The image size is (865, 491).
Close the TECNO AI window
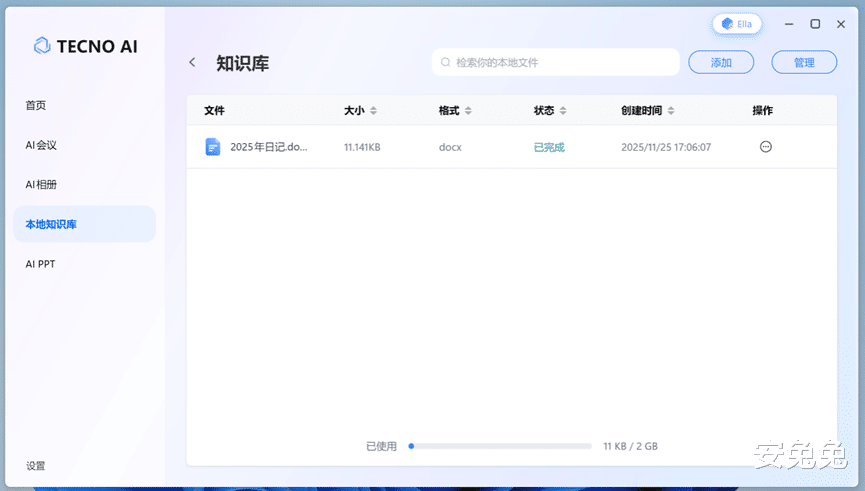click(841, 24)
